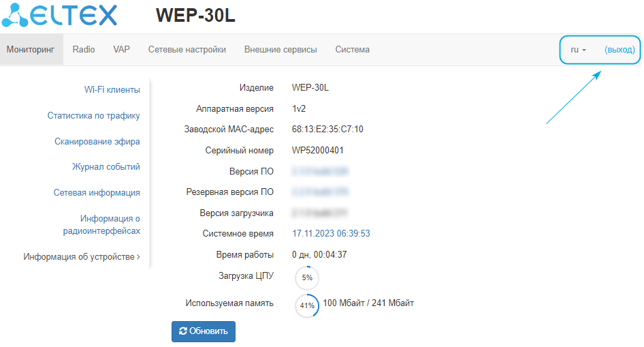Open Информация о радиоинтерфейсах
The width and height of the screenshot is (644, 347).
coord(101,224)
